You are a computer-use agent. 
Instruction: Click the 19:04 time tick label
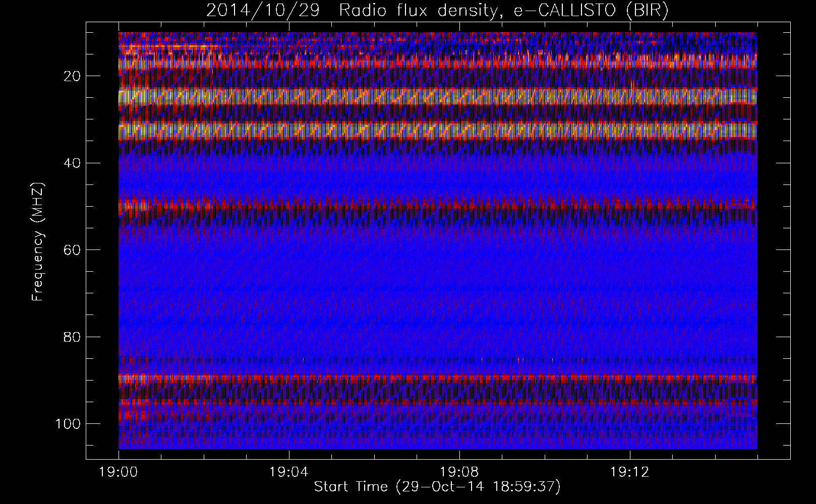[x=289, y=473]
